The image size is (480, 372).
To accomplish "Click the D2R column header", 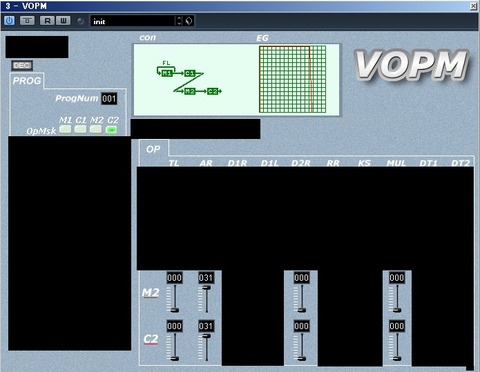I will point(301,163).
